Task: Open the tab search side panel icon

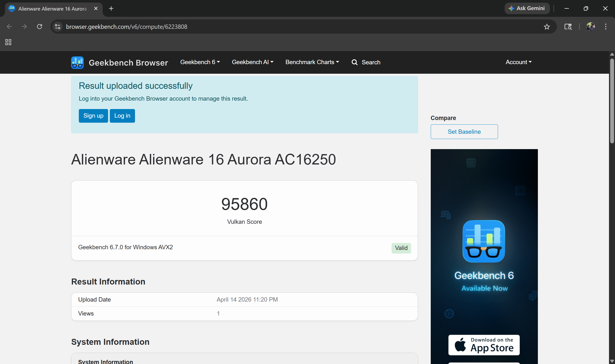Action: click(568, 26)
